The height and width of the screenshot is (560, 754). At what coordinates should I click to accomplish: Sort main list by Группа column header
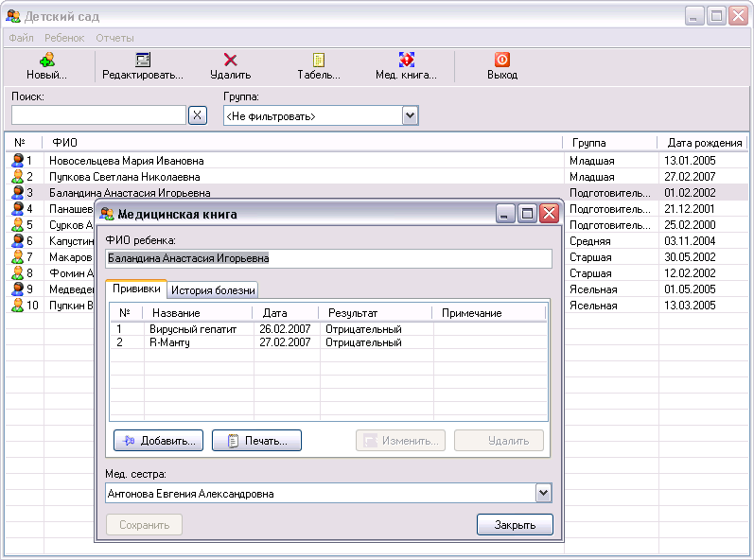point(610,143)
